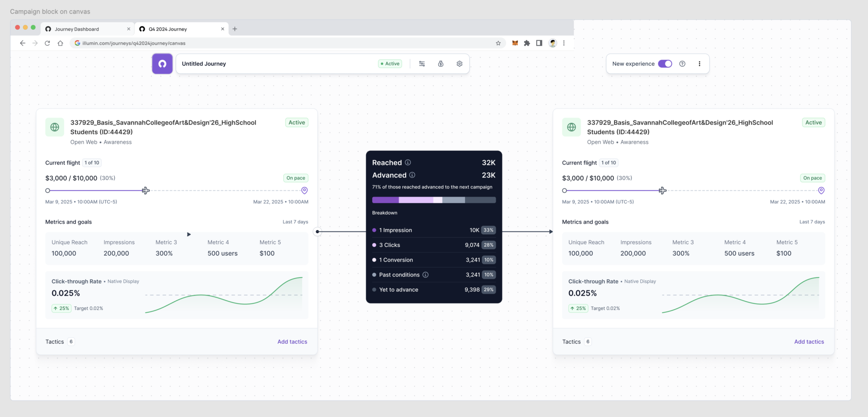The width and height of the screenshot is (868, 417).
Task: Click Add tactics on left card
Action: click(x=292, y=342)
